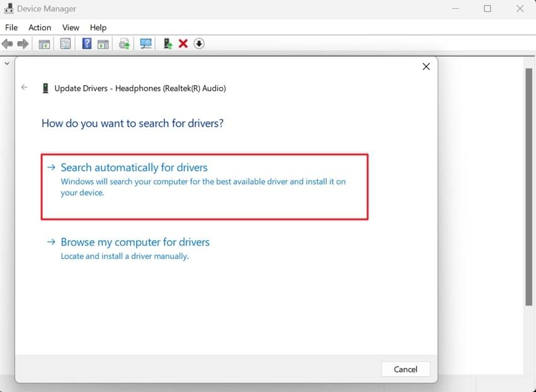This screenshot has height=392, width=536.
Task: Go back using the Update Drivers dialog arrow
Action: 24,88
